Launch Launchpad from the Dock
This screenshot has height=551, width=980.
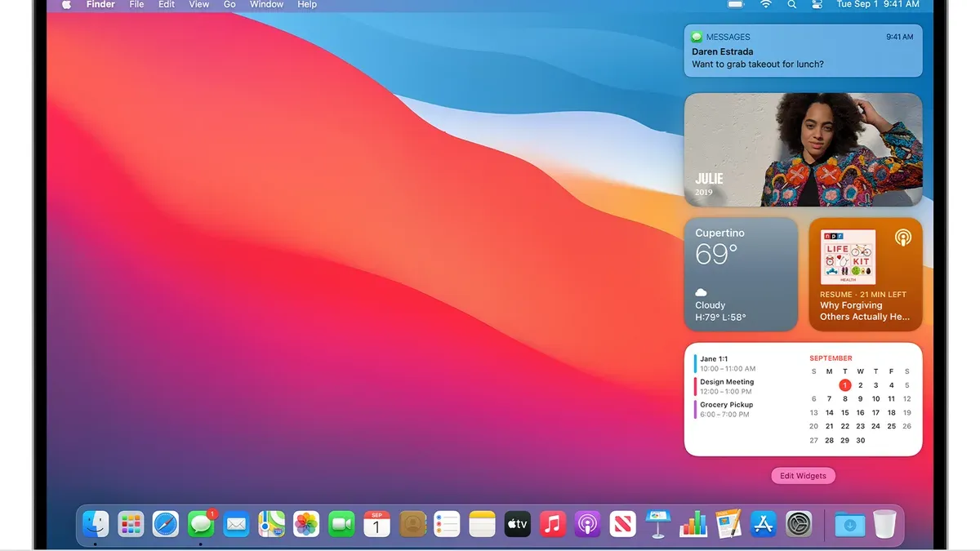click(x=131, y=524)
